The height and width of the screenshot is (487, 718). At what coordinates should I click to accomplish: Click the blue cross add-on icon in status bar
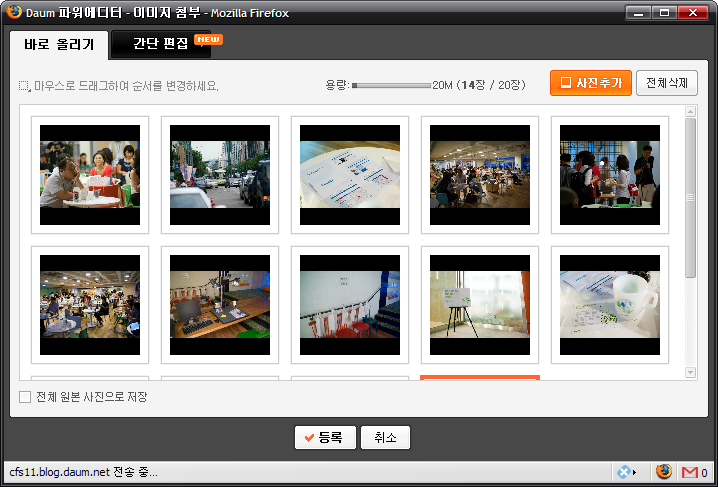[x=623, y=472]
